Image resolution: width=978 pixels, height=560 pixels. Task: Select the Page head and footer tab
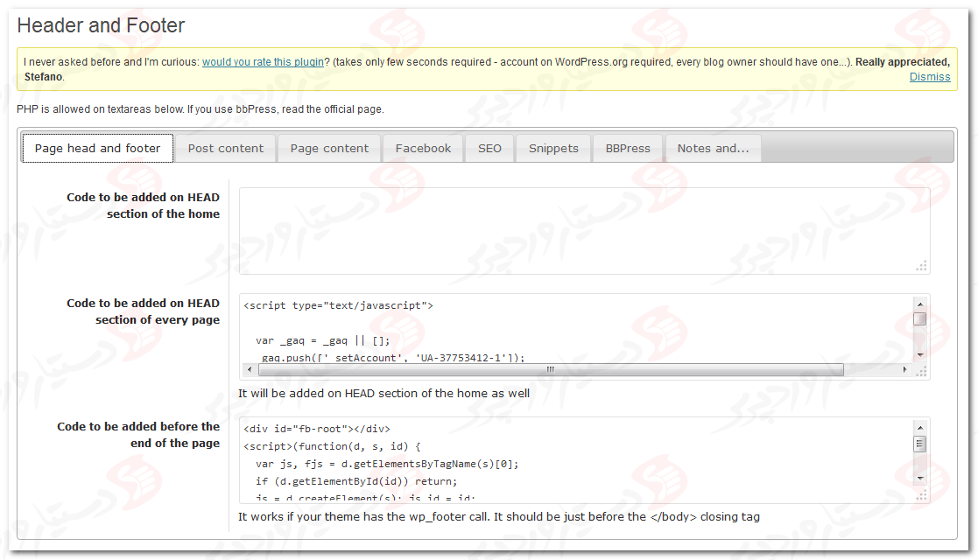point(97,148)
